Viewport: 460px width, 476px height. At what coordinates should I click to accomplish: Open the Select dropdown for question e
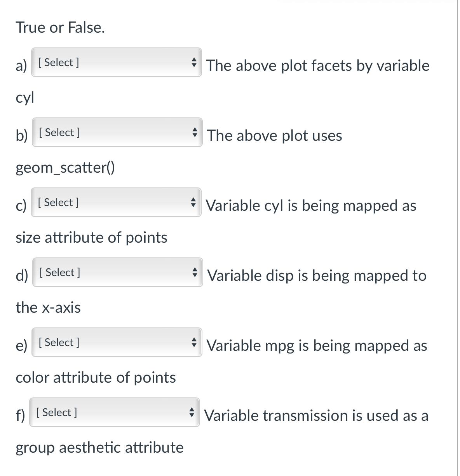coord(117,342)
